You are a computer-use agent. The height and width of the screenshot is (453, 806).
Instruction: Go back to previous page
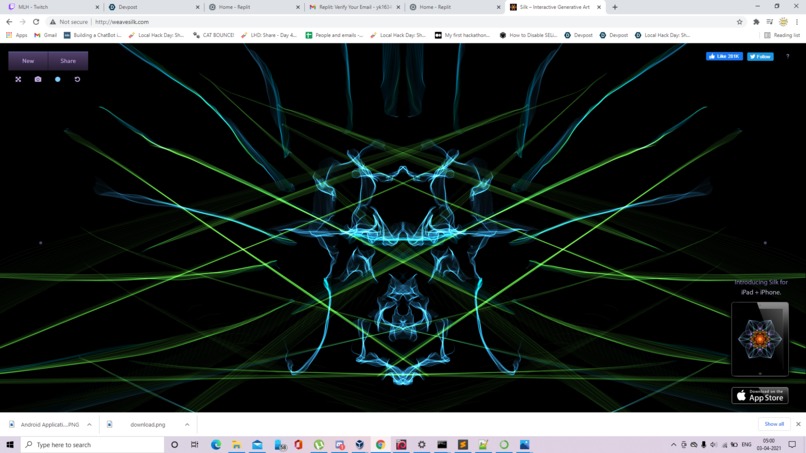[x=9, y=22]
